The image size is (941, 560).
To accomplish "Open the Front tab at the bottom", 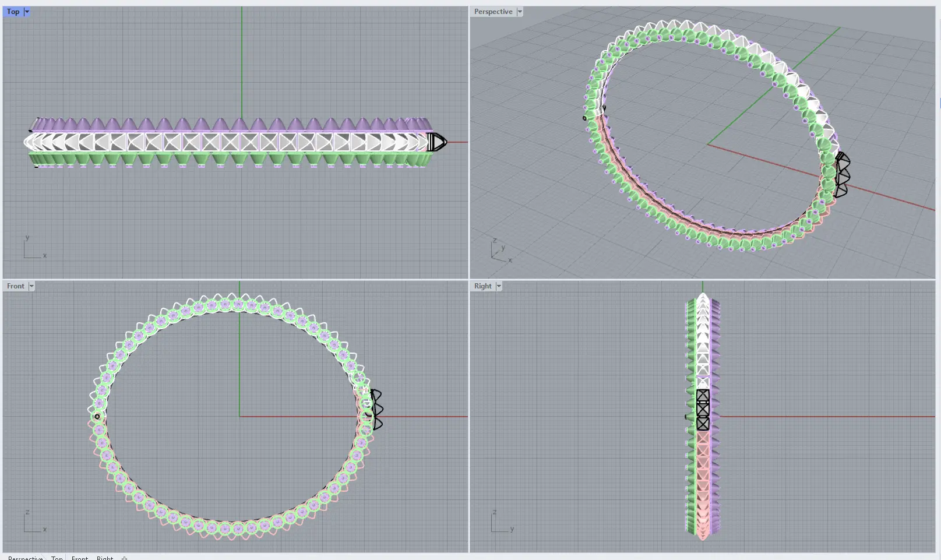I will (80, 558).
